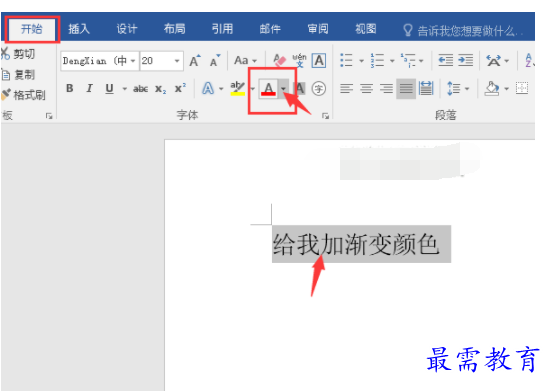548x391 pixels.
Task: Toggle Subscript x₂
Action: [160, 89]
